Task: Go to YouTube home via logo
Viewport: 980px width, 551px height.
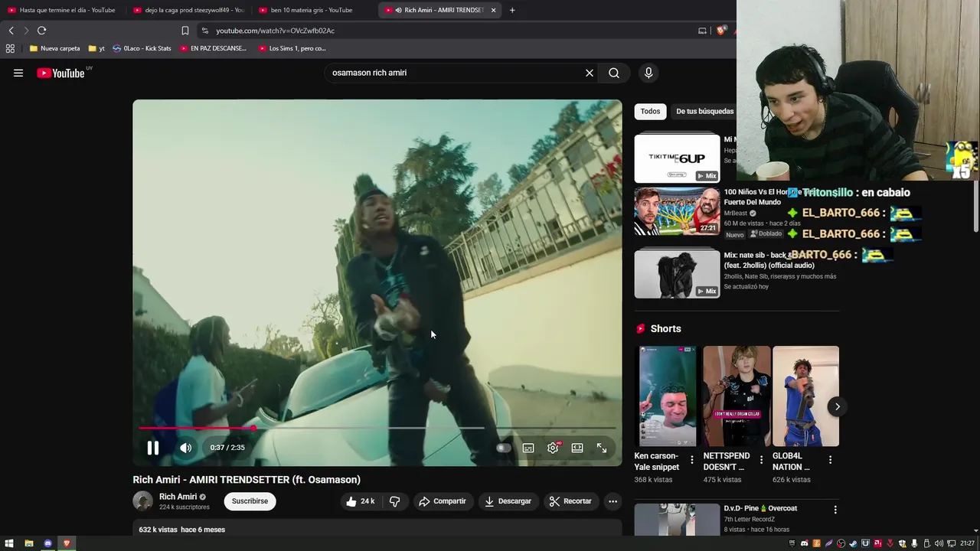Action: click(x=60, y=73)
